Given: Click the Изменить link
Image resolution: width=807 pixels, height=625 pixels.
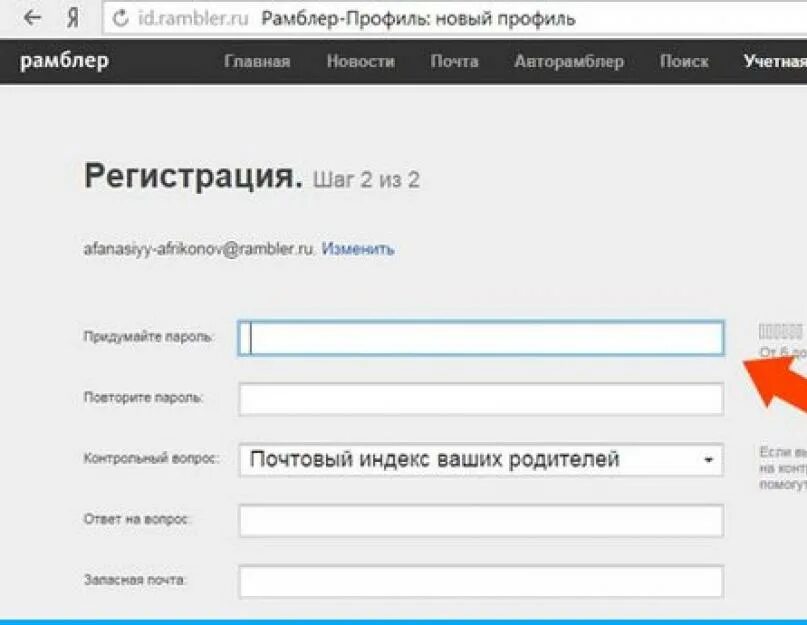Looking at the screenshot, I should tap(358, 249).
